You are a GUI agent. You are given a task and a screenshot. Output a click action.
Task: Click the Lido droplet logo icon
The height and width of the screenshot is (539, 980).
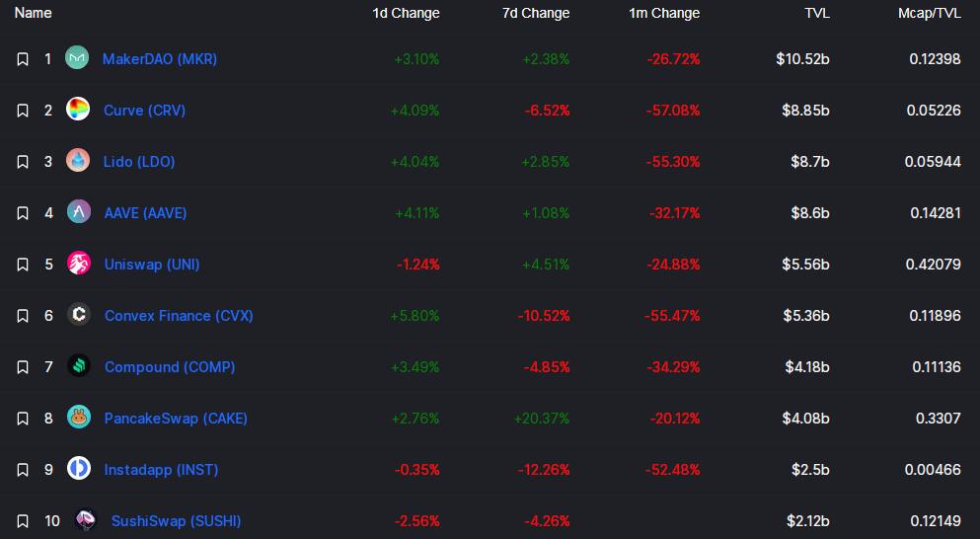[78, 161]
